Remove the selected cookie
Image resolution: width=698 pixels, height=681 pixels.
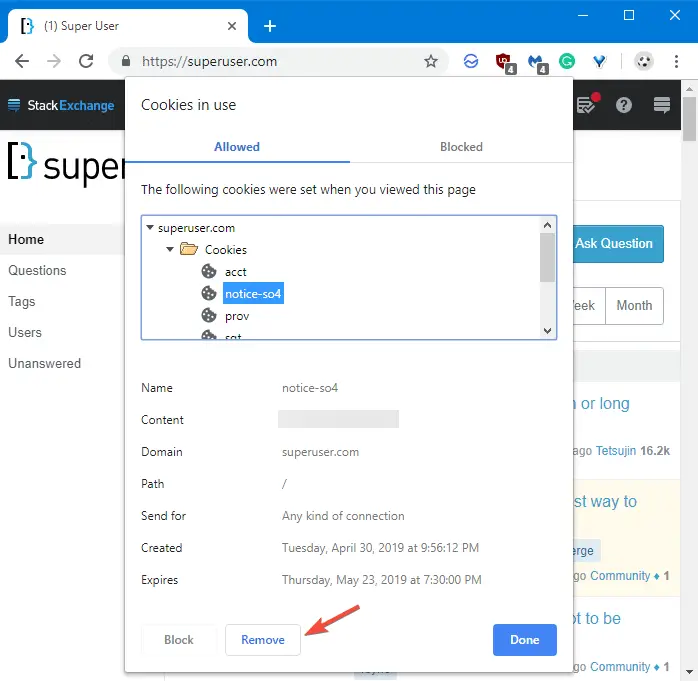263,640
